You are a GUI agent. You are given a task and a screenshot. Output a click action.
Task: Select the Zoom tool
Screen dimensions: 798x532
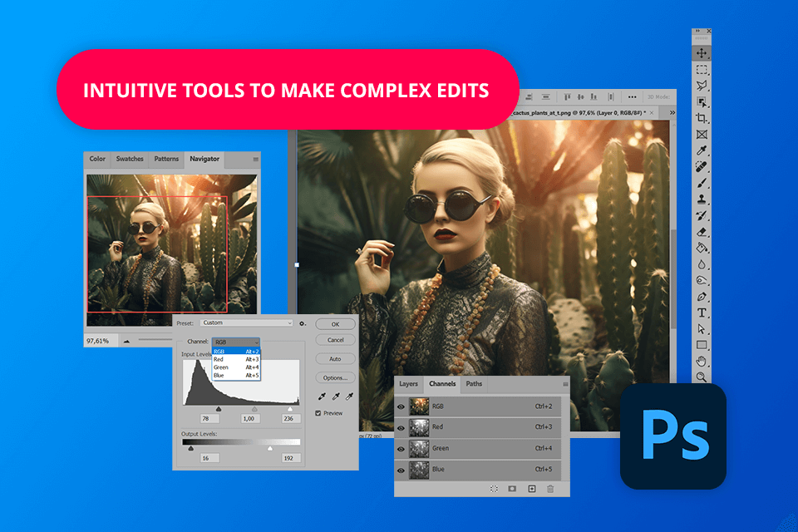702,377
